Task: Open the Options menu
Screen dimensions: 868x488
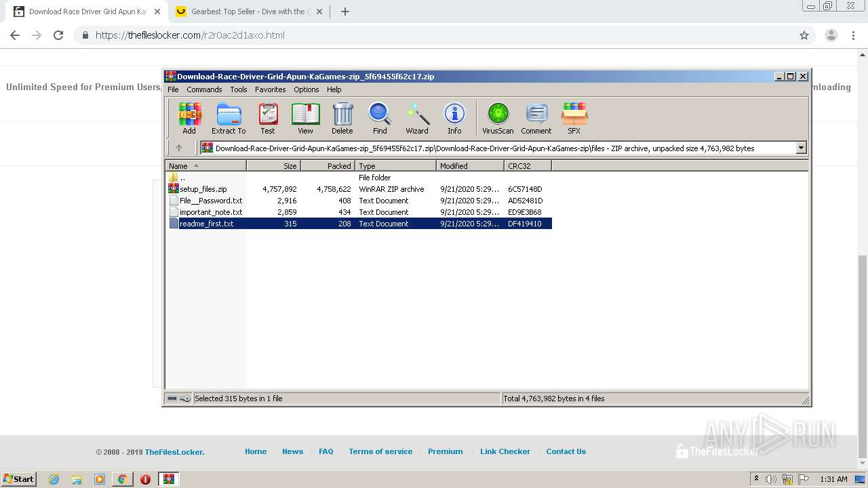Action: pyautogui.click(x=306, y=89)
